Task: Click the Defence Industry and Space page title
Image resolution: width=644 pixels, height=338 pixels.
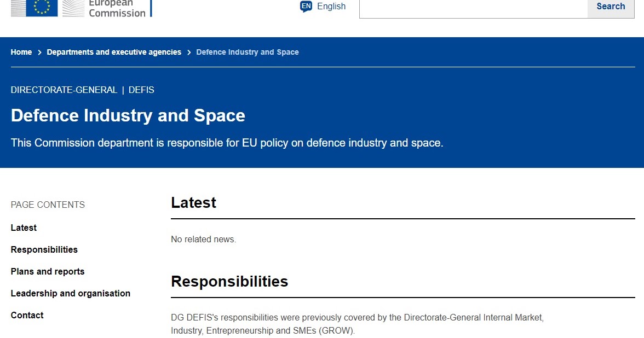Action: tap(128, 115)
